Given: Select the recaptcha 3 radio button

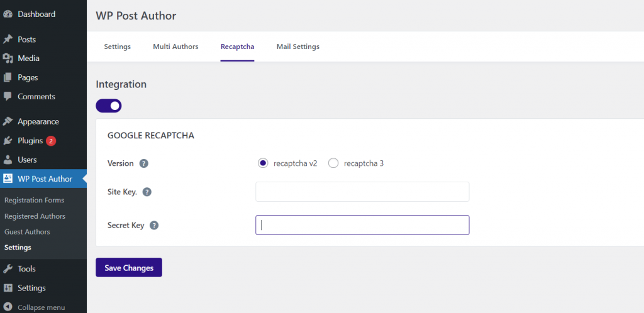Looking at the screenshot, I should click(x=333, y=163).
